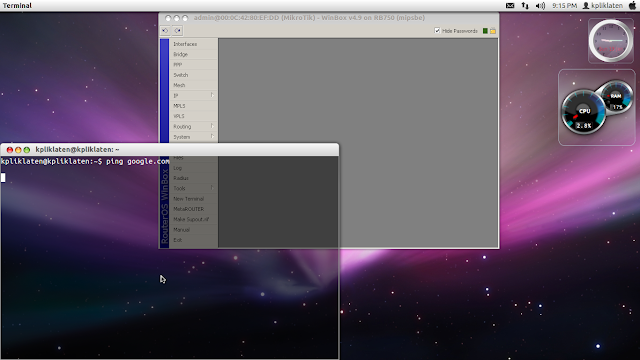Click the terminal cursor block on second line

coord(3,178)
